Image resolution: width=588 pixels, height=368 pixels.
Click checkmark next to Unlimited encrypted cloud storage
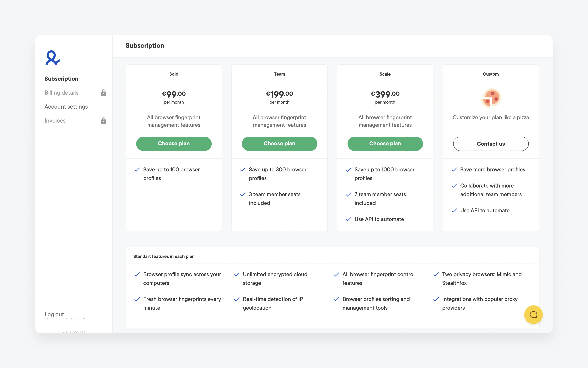(237, 275)
